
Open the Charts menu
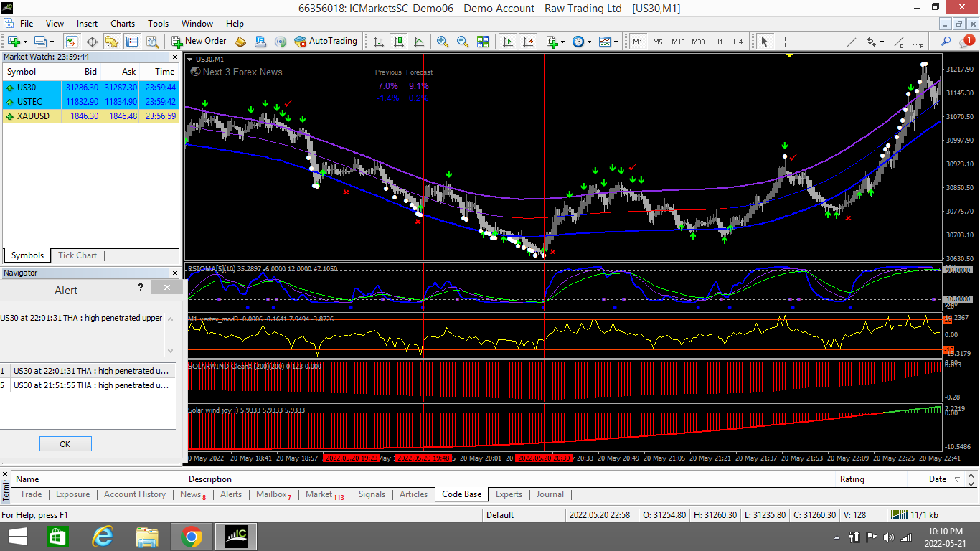point(123,24)
